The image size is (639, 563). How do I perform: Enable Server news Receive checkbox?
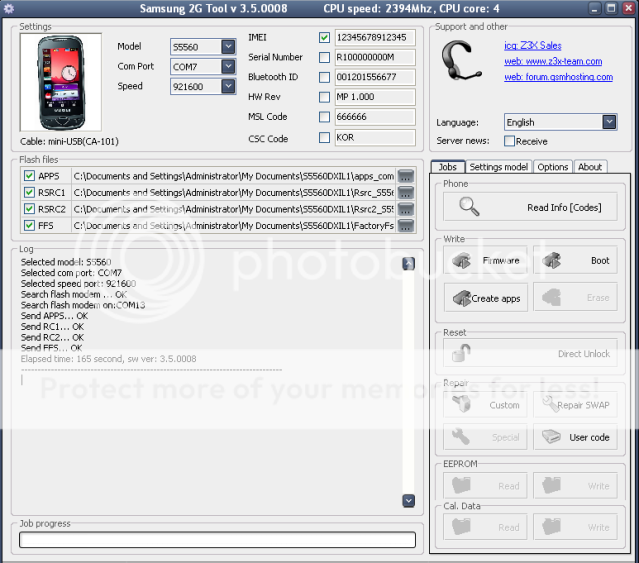tap(510, 142)
